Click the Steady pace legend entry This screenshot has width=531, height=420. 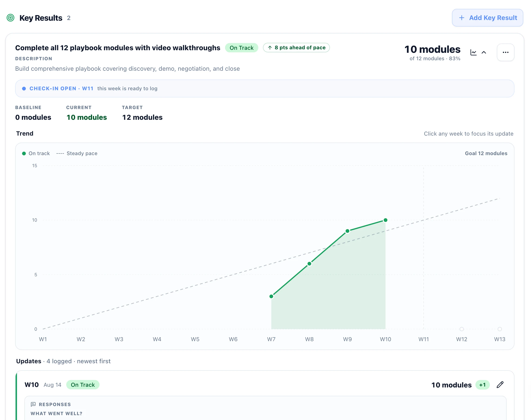[77, 153]
